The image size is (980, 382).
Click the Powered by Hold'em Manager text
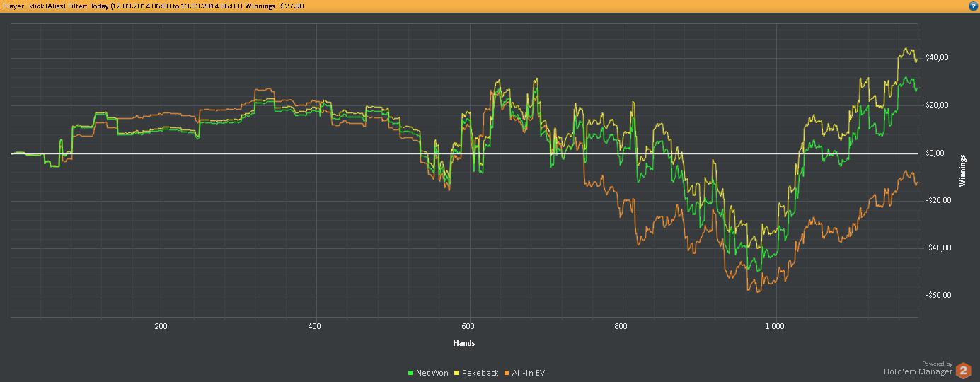[919, 368]
